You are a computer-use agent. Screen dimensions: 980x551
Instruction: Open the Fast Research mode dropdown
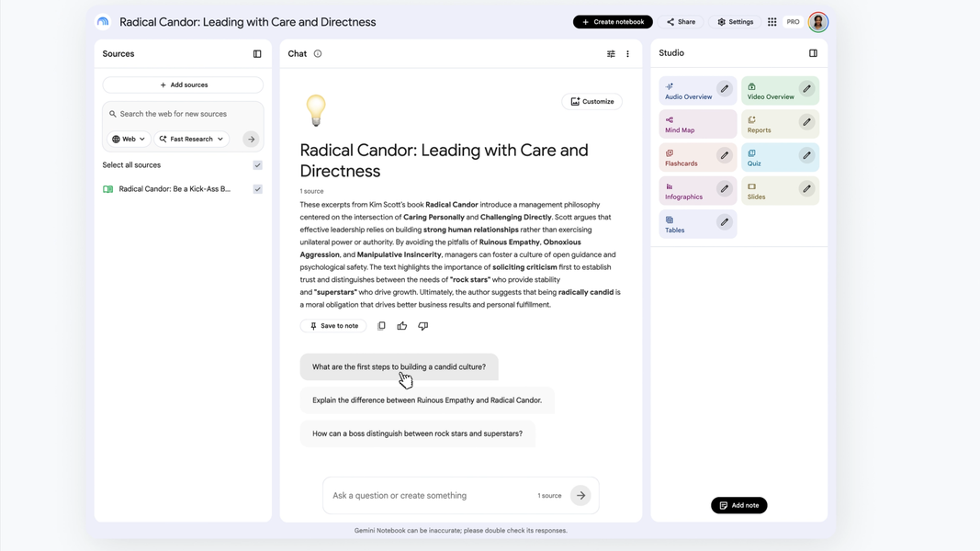click(191, 140)
